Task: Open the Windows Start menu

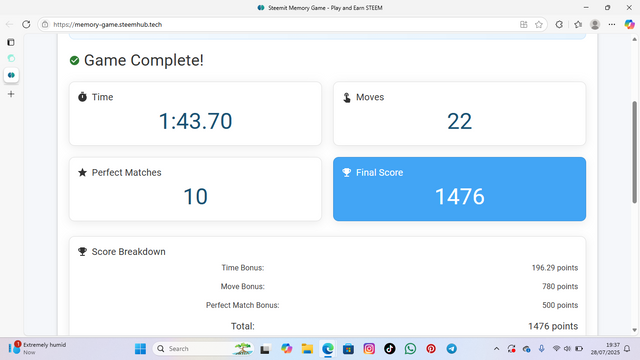Action: 140,349
